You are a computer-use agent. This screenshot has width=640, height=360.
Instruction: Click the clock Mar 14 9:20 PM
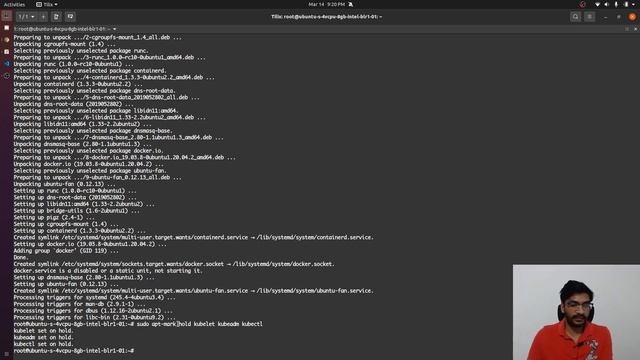(x=327, y=4)
